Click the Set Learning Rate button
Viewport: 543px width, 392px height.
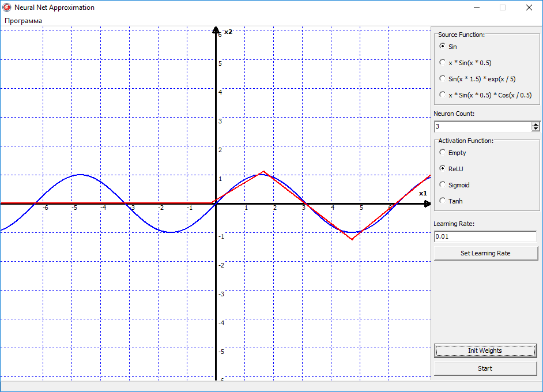point(485,253)
